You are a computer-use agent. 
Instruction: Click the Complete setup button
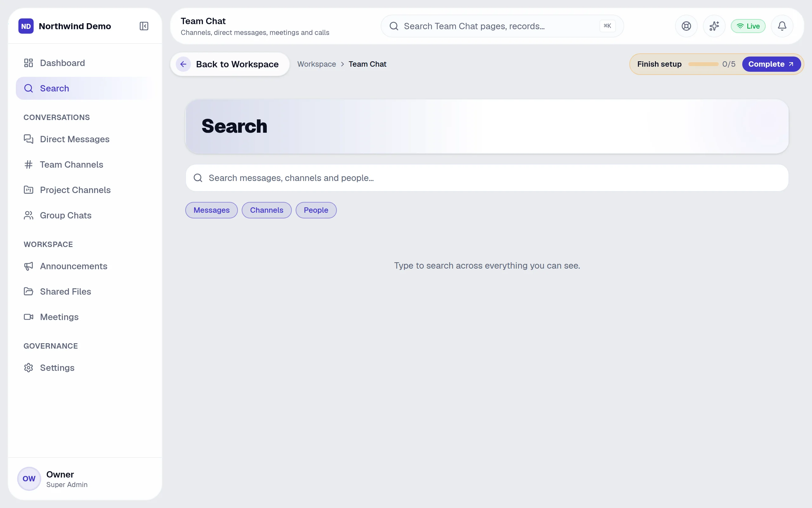coord(771,64)
